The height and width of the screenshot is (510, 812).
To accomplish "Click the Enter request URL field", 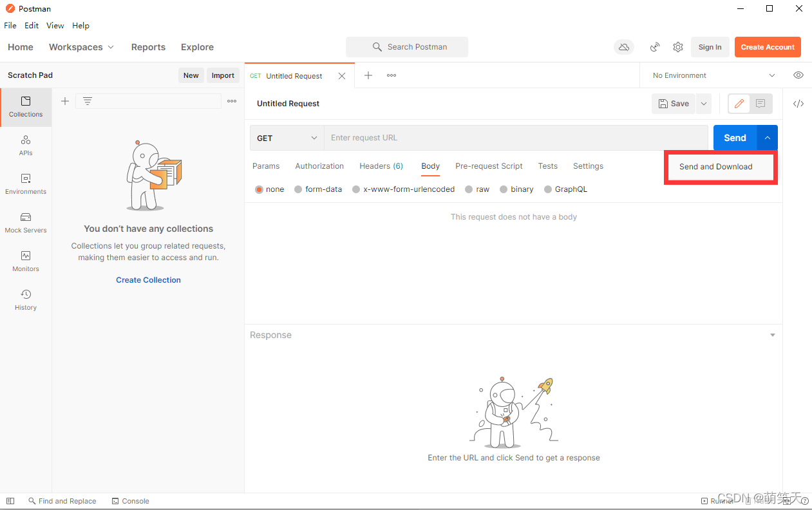I will [x=516, y=138].
